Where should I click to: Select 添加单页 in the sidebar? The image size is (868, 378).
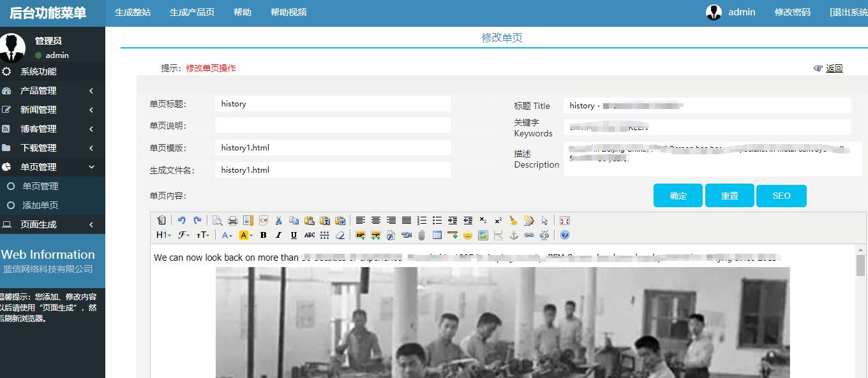[40, 205]
